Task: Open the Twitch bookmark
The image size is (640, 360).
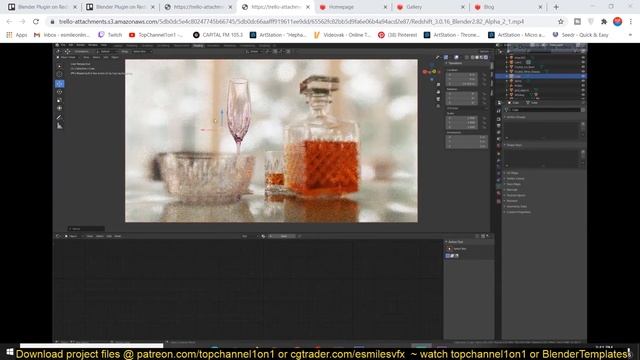Action: tap(109, 35)
